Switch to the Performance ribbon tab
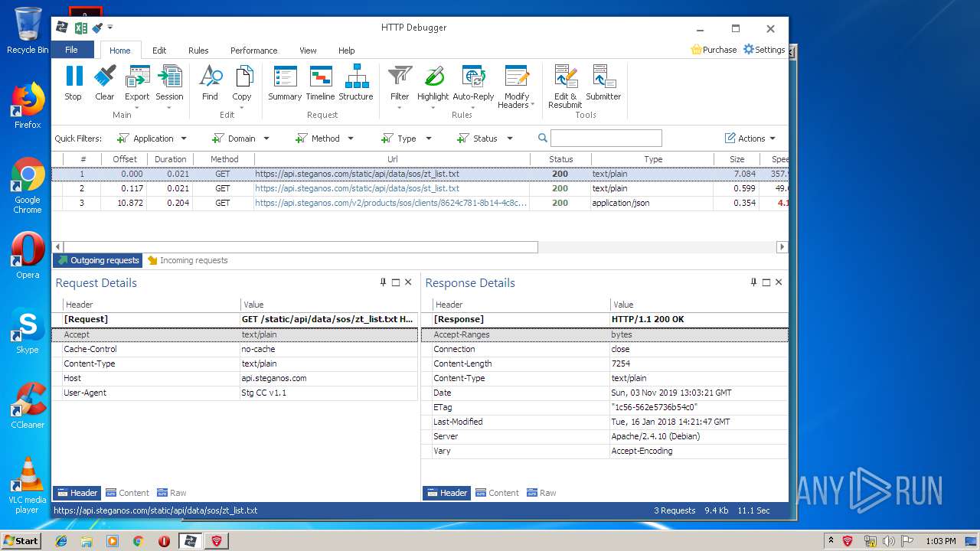 tap(254, 51)
